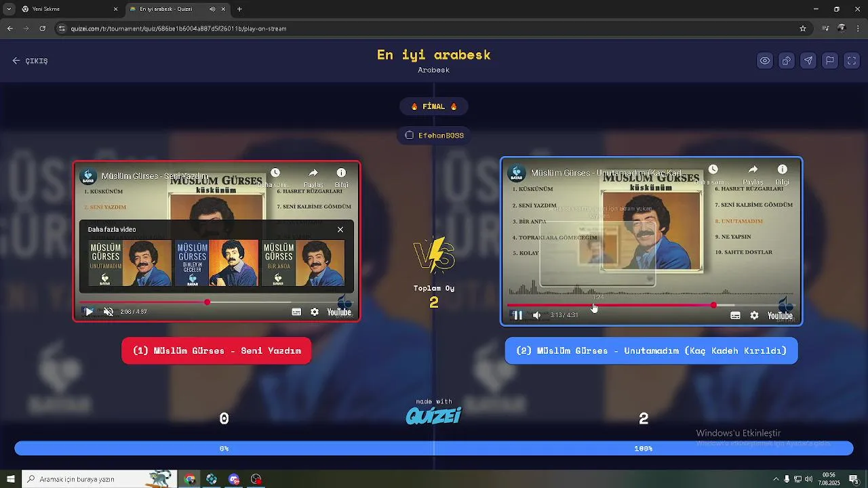Click the flag report icon
The image size is (868, 488).
pyautogui.click(x=830, y=60)
